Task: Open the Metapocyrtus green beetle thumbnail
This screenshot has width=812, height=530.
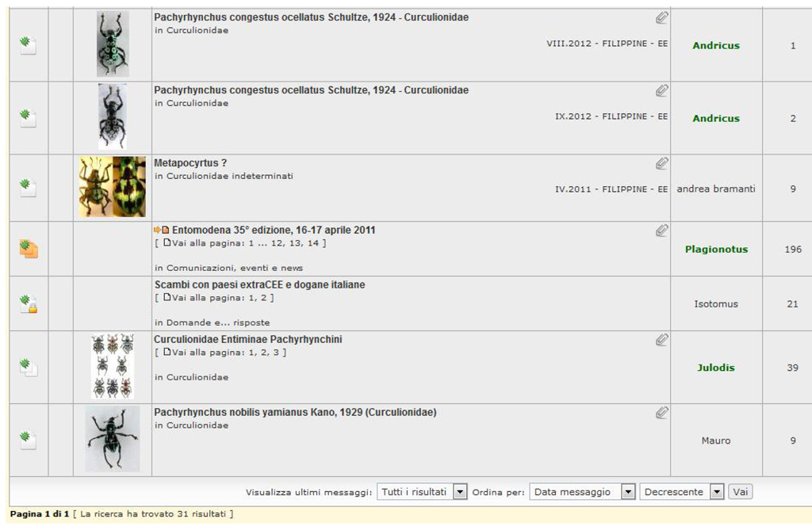Action: (x=128, y=187)
